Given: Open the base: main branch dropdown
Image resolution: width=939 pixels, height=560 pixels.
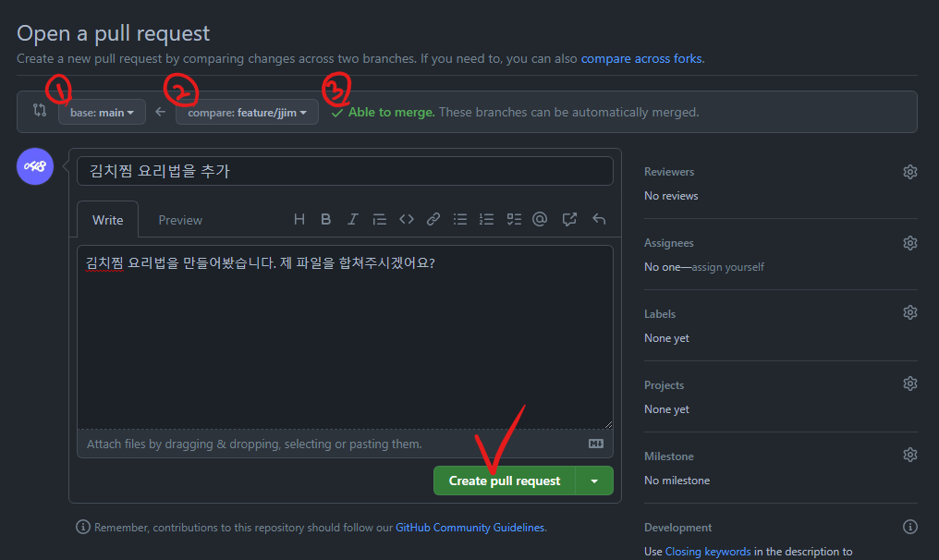Looking at the screenshot, I should pyautogui.click(x=102, y=112).
